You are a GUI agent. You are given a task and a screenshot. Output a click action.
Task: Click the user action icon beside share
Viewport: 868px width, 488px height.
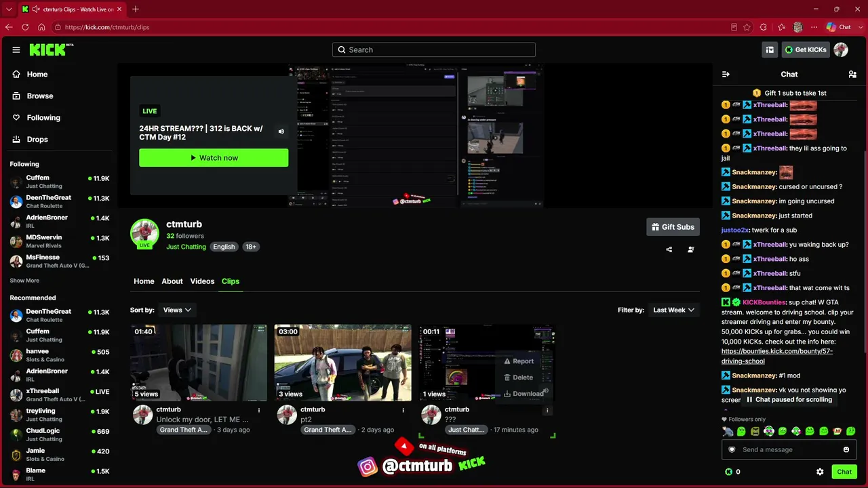(690, 249)
